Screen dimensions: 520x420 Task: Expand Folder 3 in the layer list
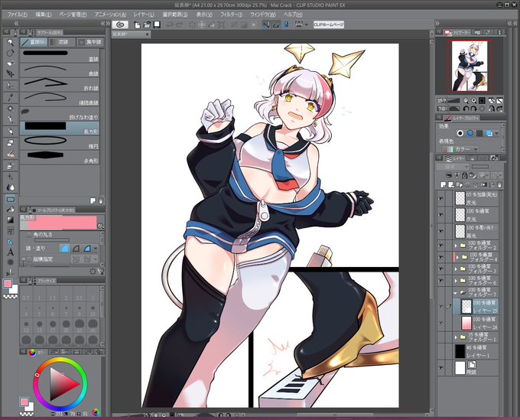tap(456, 269)
